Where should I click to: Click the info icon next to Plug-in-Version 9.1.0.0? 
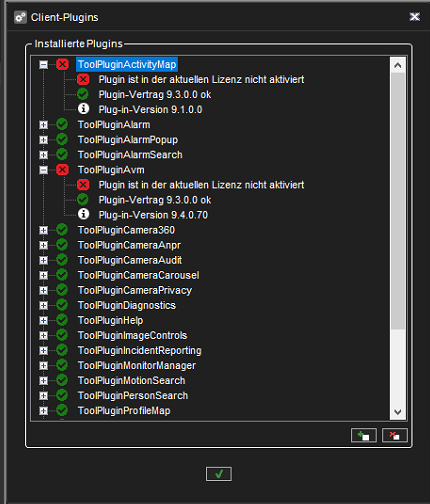tap(83, 109)
